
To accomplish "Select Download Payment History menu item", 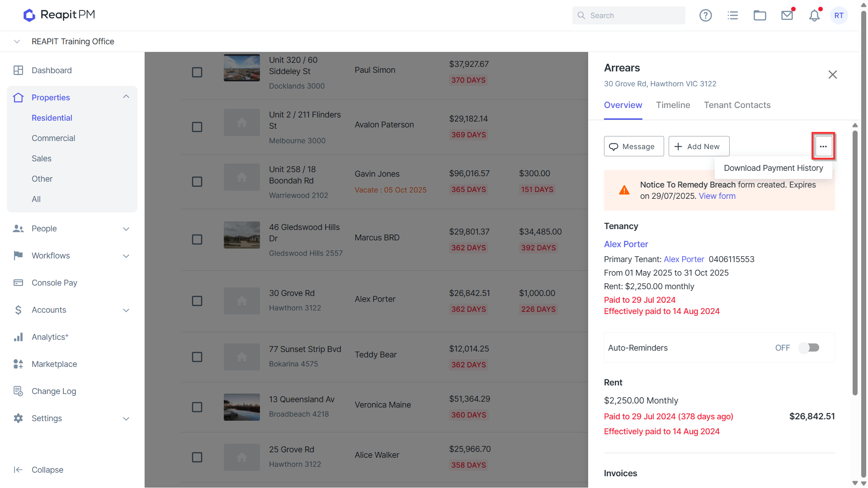I will click(x=773, y=168).
